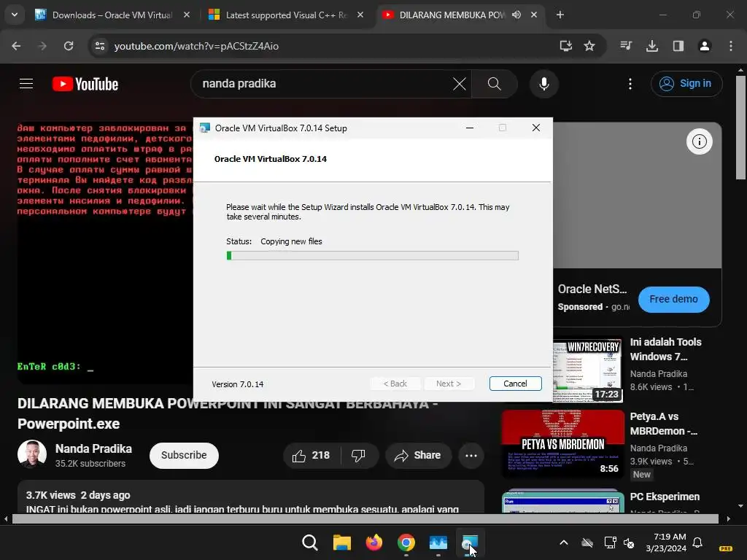Select the DILARANG MEMBUKA POW YouTube tab

coord(452,15)
